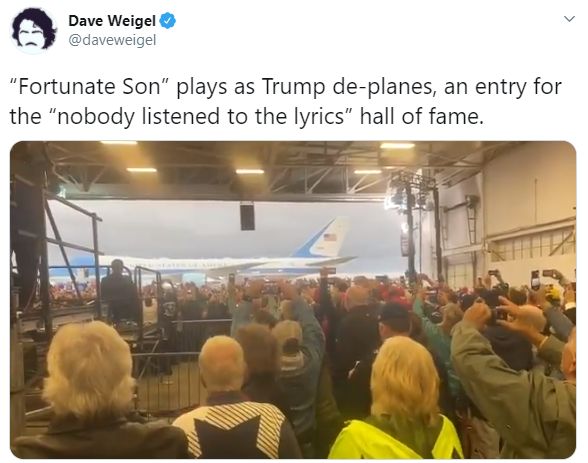
Task: Click the tweet text about Fortunate Son
Action: click(x=285, y=101)
